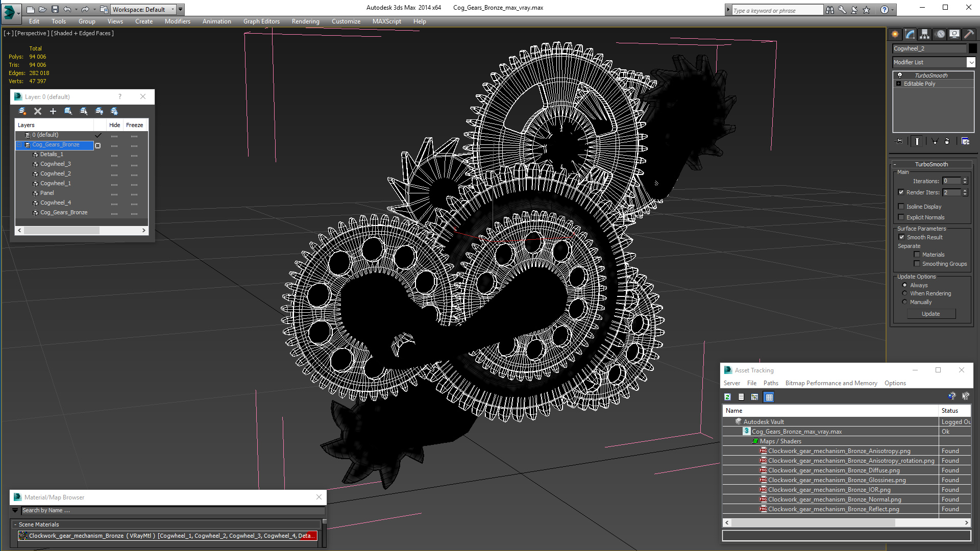Click the Status column header in Asset Tracking
This screenshot has width=980, height=551.
(954, 411)
